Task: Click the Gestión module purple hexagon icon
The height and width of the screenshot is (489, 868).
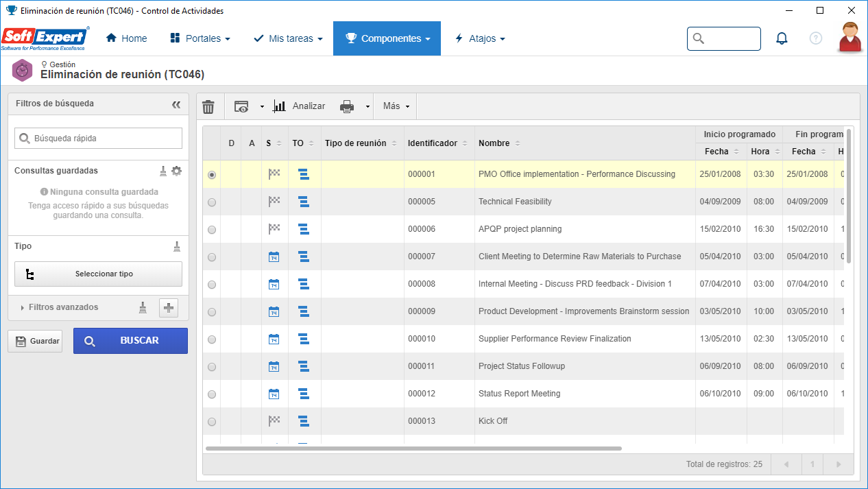Action: pyautogui.click(x=22, y=70)
